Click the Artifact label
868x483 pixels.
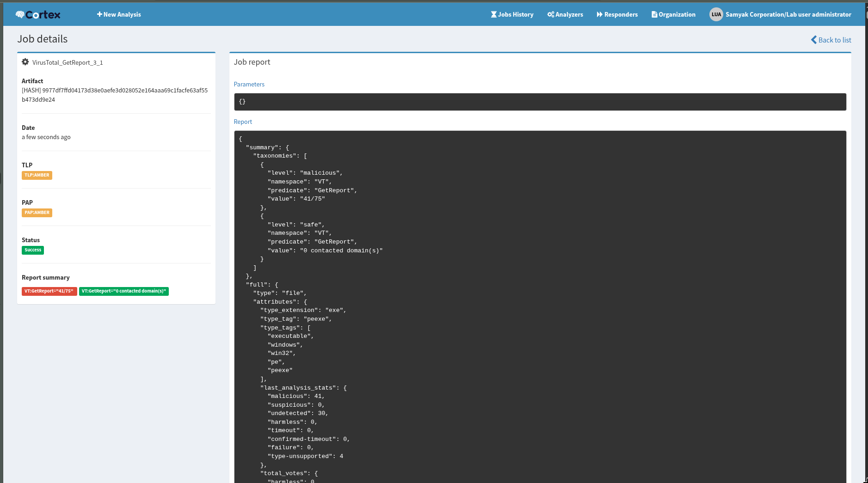click(x=32, y=81)
